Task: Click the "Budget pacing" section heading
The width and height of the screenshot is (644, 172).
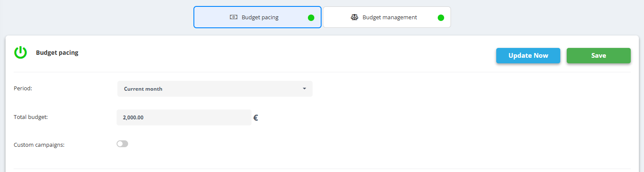Action: click(57, 53)
